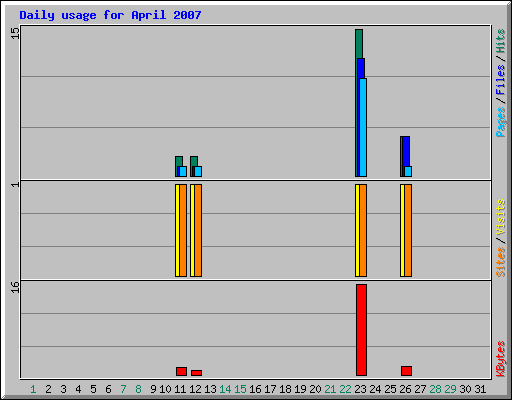Select green day label '15'
This screenshot has height=400, width=512.
click(x=240, y=389)
